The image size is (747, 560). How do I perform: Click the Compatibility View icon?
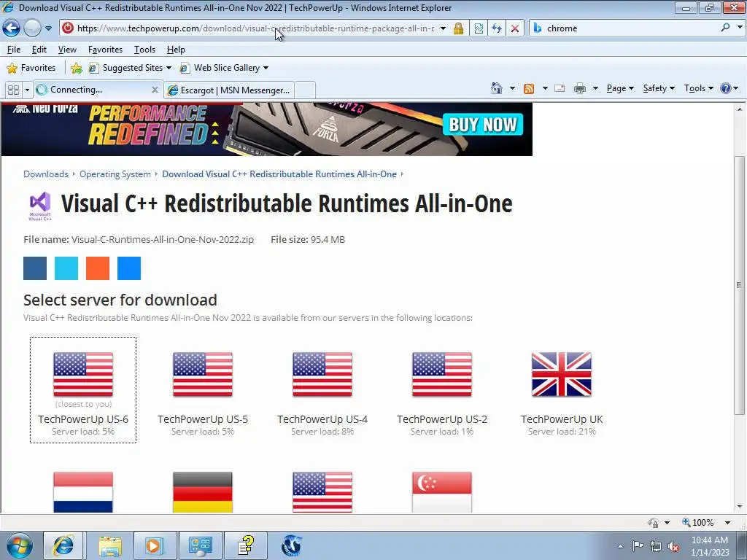[479, 28]
